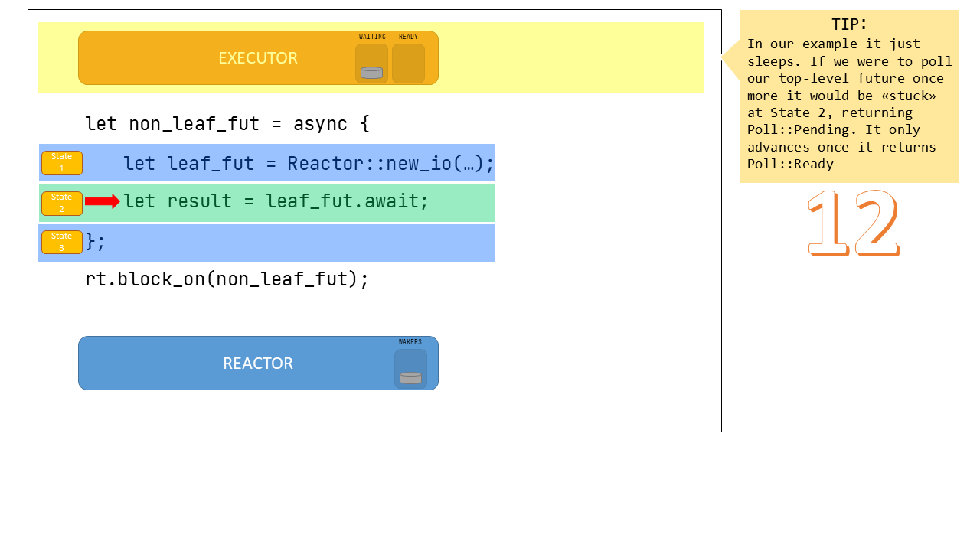This screenshot has width=980, height=551.
Task: Click the TIP heading in the callout
Action: (x=849, y=24)
